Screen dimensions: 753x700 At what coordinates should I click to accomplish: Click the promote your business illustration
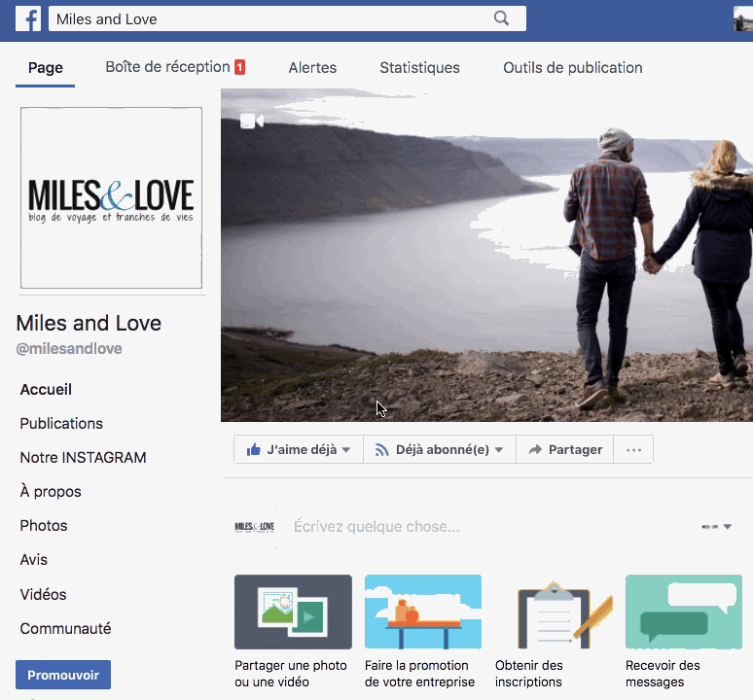(x=423, y=612)
